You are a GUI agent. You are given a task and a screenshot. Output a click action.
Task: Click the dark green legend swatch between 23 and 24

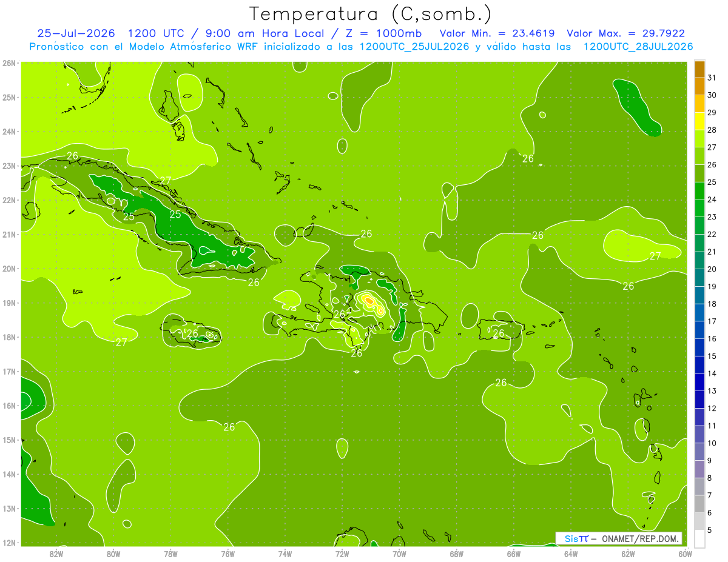[699, 208]
